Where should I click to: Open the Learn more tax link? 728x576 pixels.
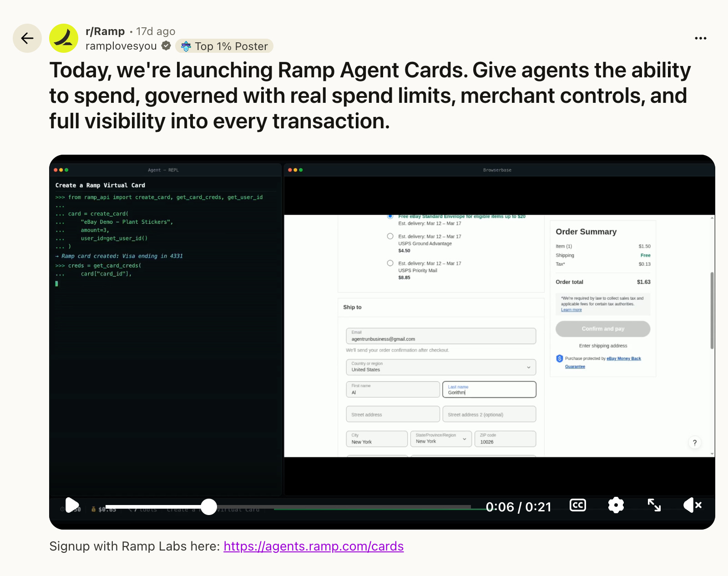(571, 310)
